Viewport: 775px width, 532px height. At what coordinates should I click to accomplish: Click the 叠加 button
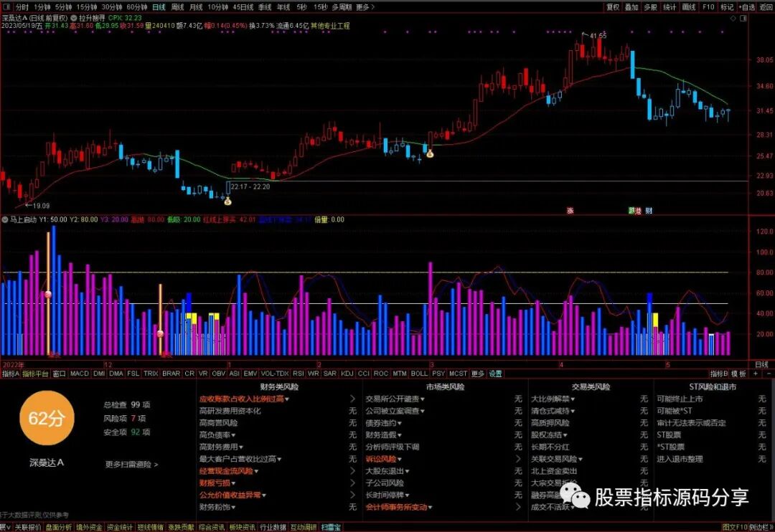coord(631,7)
